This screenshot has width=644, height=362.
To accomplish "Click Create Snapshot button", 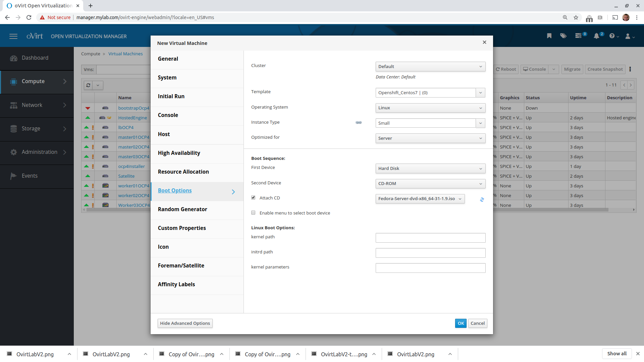I will tap(605, 69).
